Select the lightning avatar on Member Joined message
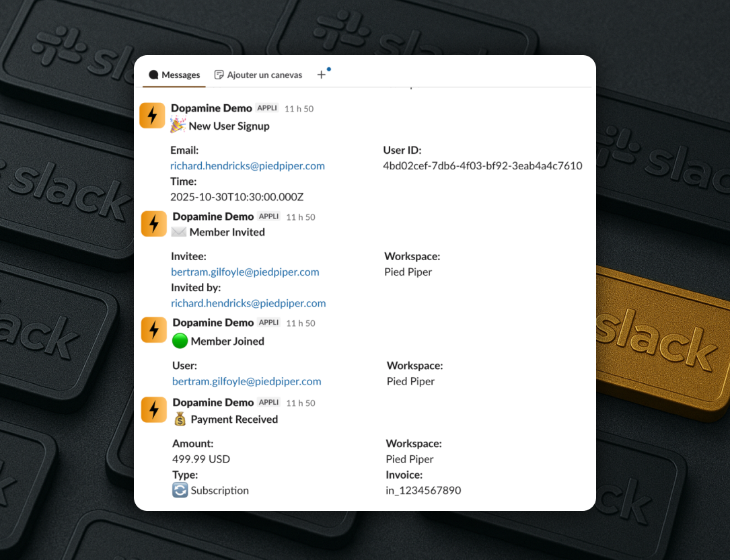The image size is (730, 560). (x=153, y=330)
